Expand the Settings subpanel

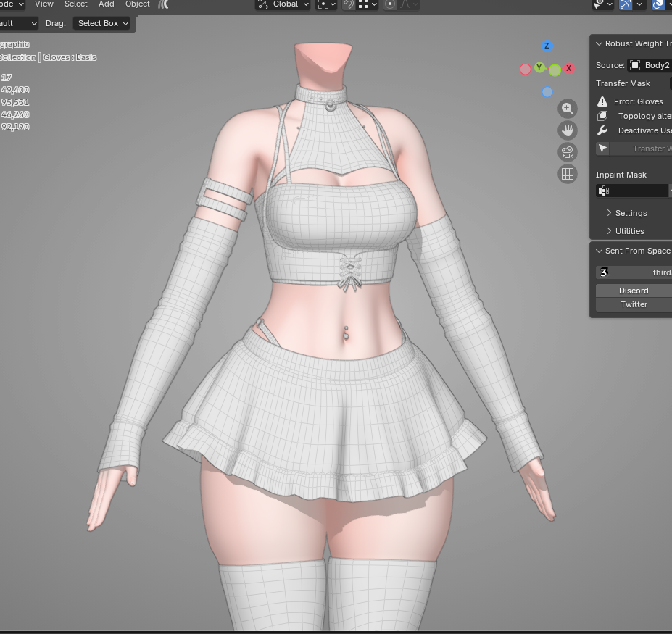[x=631, y=213]
